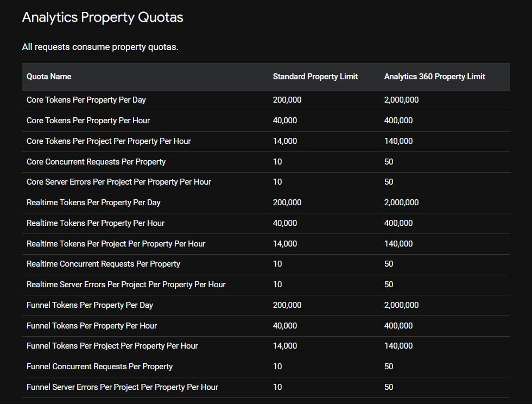Click Realtime Tokens Per Property Per Day label
Image resolution: width=532 pixels, height=404 pixels.
point(93,203)
